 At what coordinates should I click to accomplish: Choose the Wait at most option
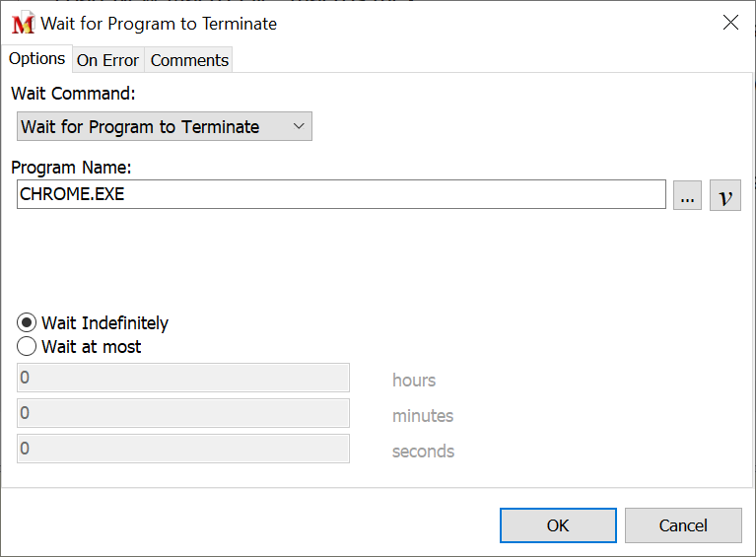pyautogui.click(x=28, y=347)
